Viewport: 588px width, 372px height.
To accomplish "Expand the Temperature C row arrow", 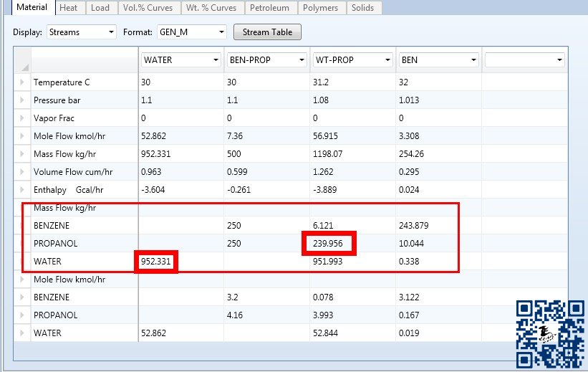I will (22, 82).
